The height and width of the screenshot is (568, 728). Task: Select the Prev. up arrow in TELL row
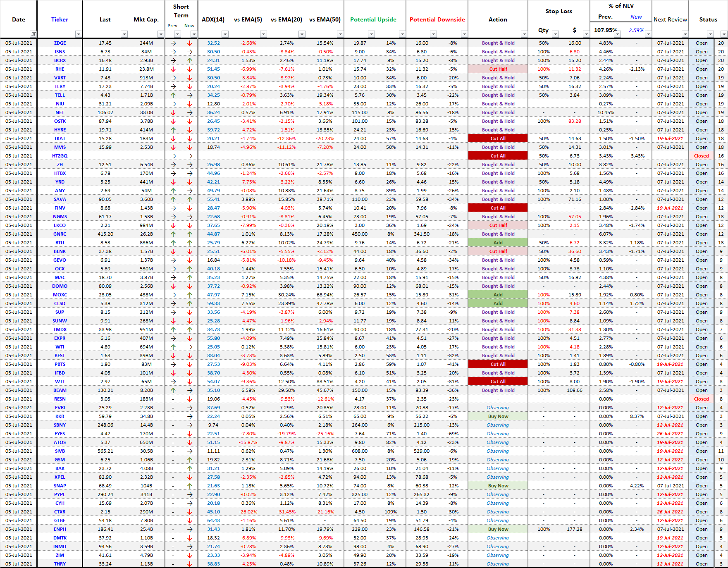pos(173,95)
